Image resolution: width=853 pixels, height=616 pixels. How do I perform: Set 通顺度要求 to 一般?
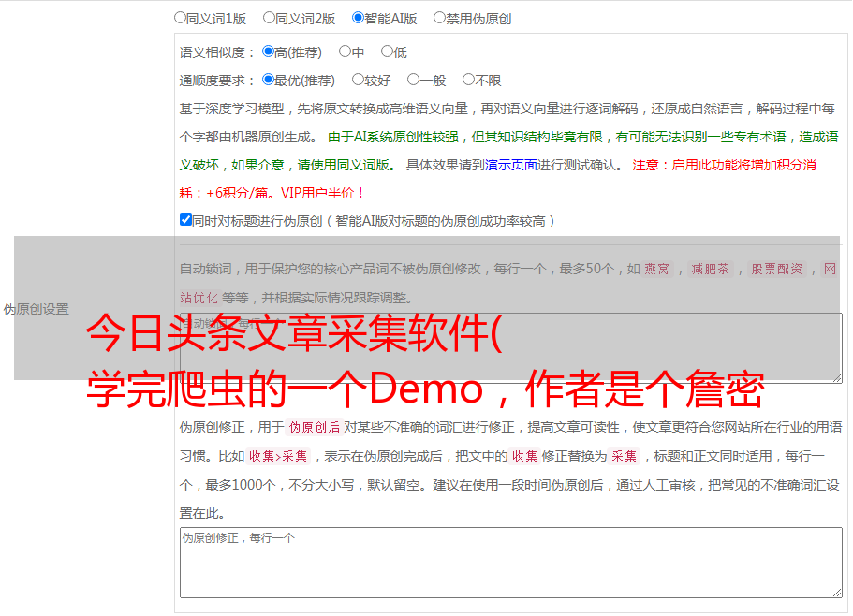[x=414, y=80]
